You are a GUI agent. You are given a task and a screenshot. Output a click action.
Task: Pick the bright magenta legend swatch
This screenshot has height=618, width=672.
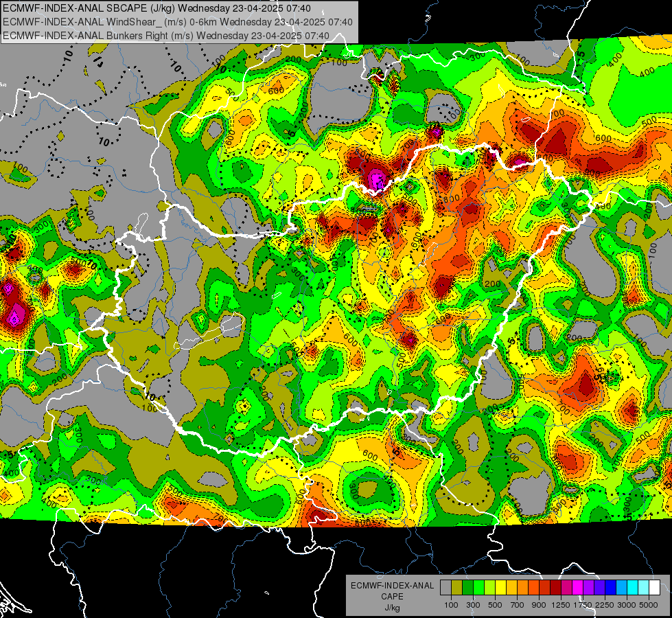[578, 588]
